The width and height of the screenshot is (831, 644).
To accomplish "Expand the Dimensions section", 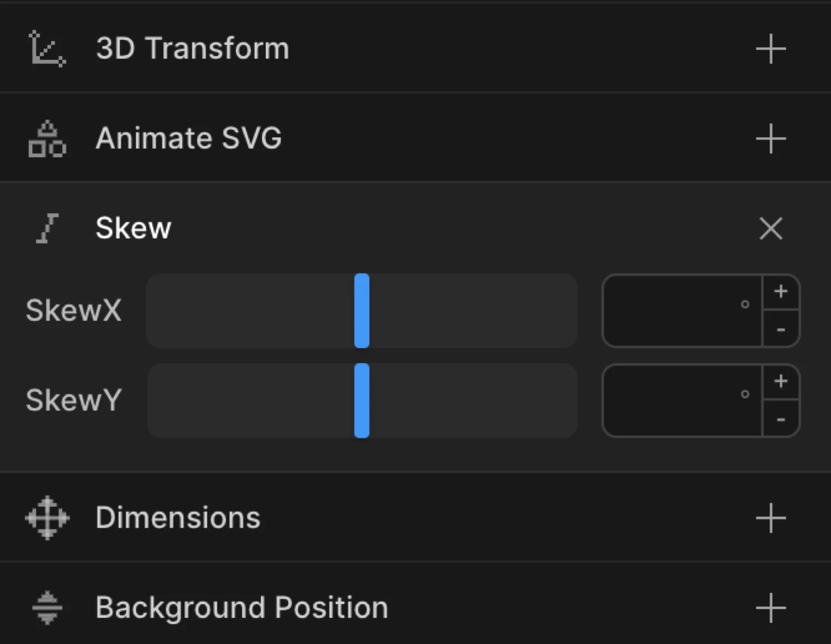I will pos(771,517).
